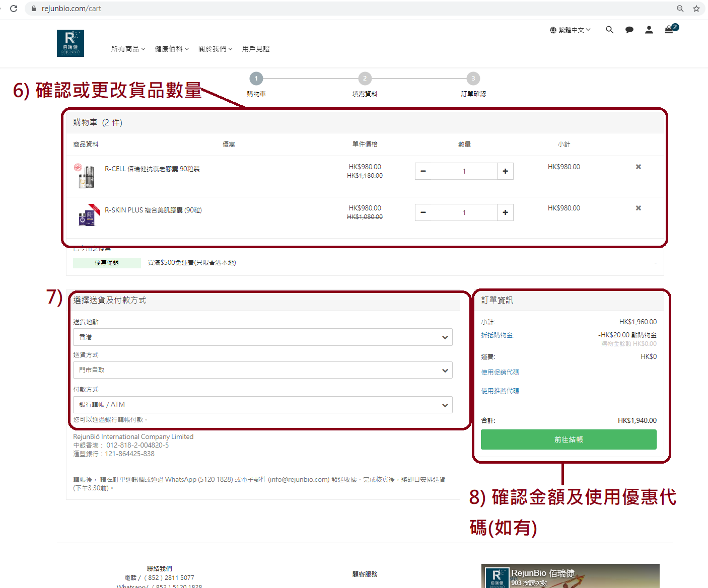Click the 優惠促銷 green tag
Image resolution: width=708 pixels, height=588 pixels.
click(107, 263)
